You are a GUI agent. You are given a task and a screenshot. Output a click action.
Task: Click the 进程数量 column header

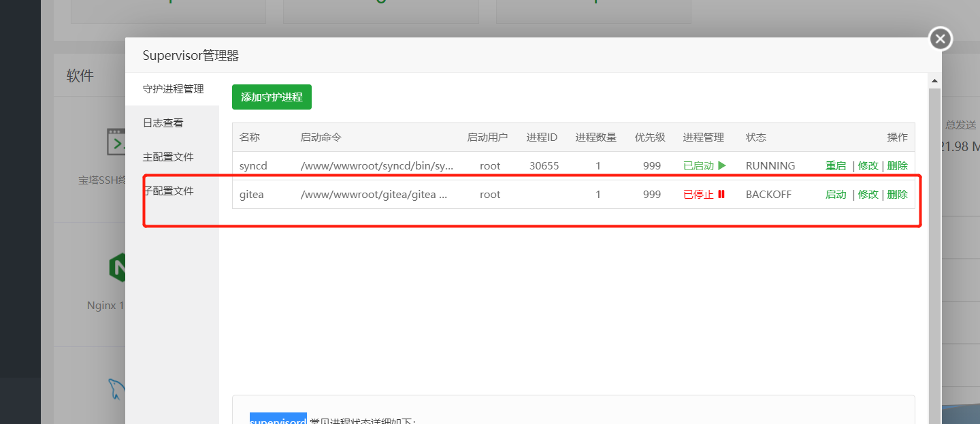pos(596,137)
